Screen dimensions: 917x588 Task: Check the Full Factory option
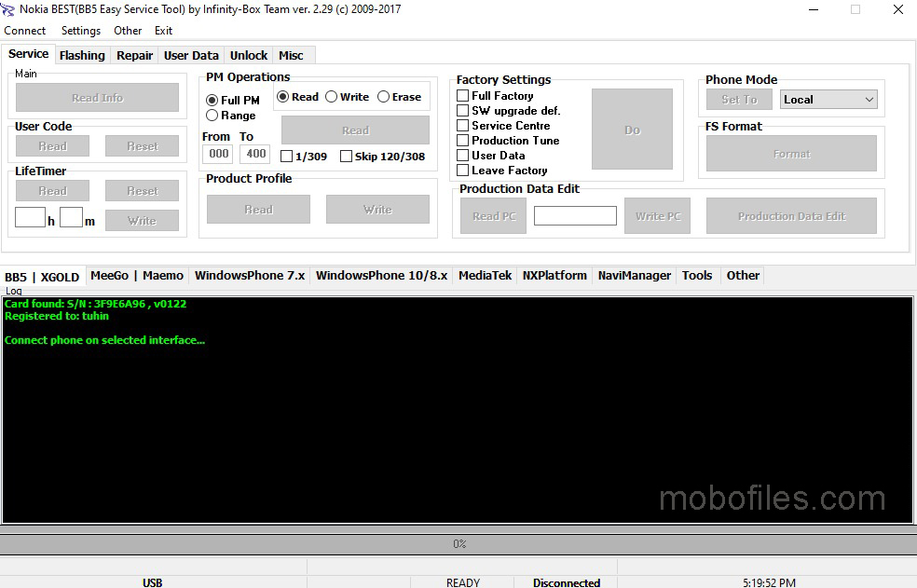tap(495, 95)
